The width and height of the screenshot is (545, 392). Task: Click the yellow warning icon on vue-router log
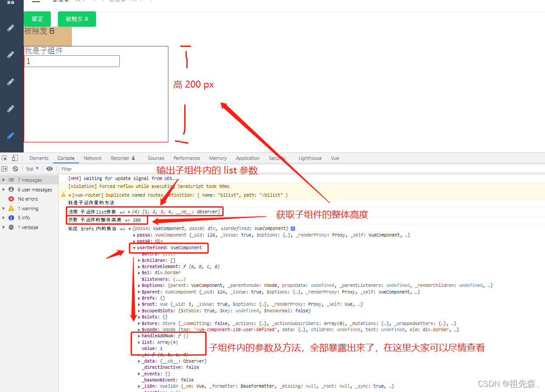[64, 195]
